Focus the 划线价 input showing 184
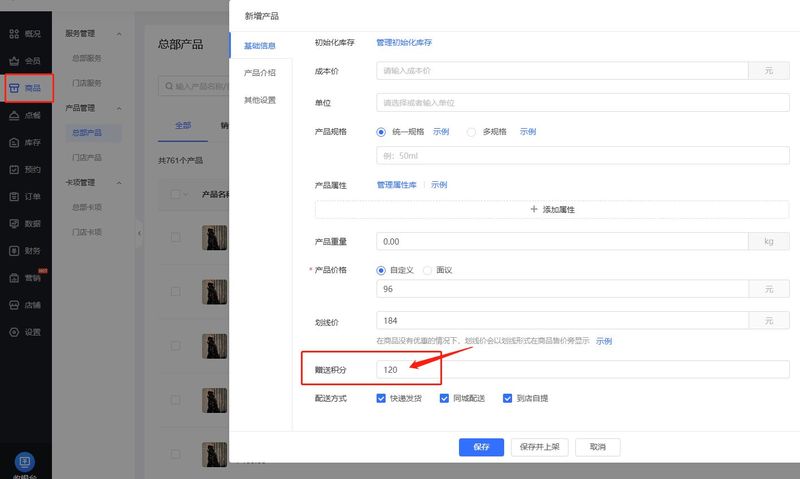The image size is (800, 479). pos(562,320)
